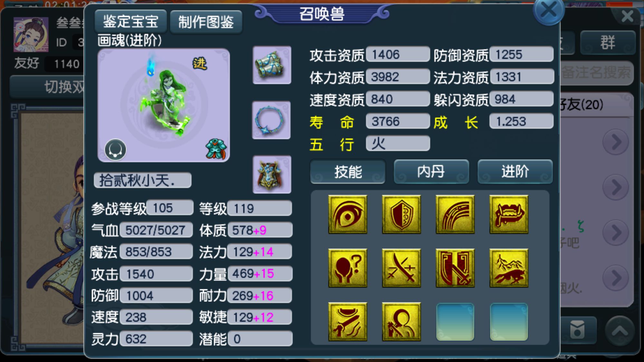Click the 鉴定宝宝 button
The image size is (644, 362).
131,22
